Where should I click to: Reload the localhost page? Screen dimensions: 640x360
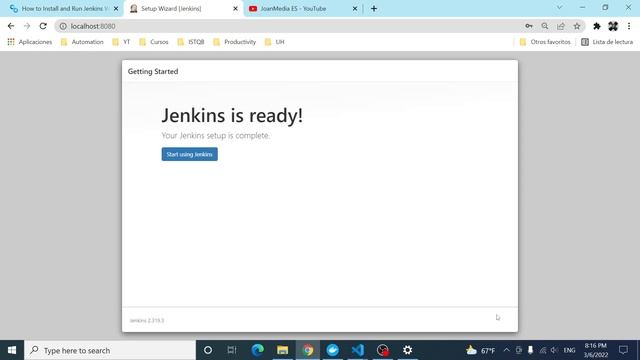[43, 26]
